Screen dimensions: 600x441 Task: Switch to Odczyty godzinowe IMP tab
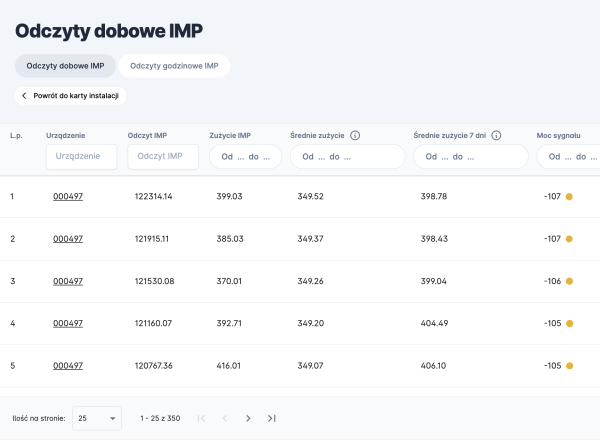[174, 66]
